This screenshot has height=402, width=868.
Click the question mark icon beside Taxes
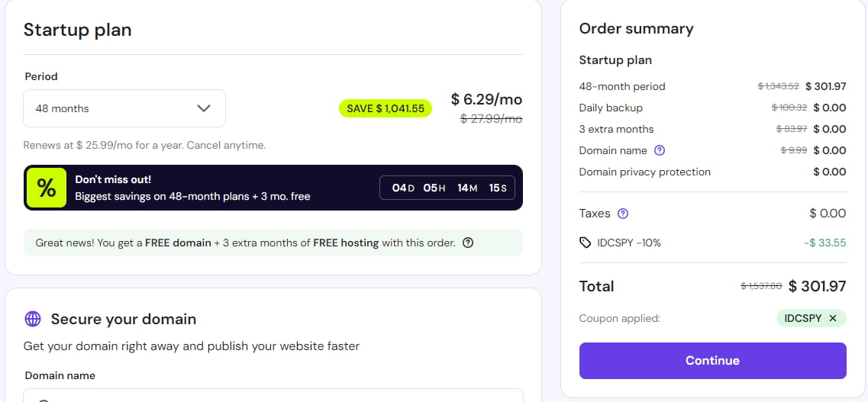point(623,214)
